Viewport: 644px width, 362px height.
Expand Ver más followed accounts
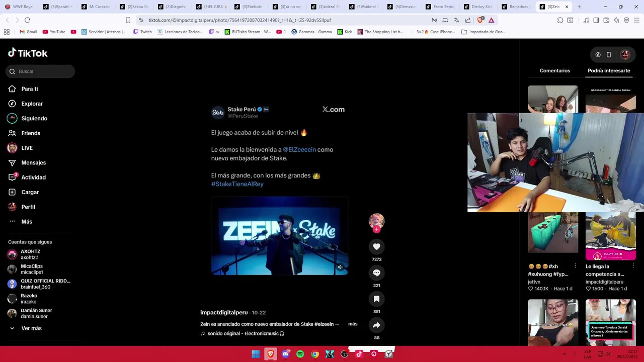click(31, 328)
